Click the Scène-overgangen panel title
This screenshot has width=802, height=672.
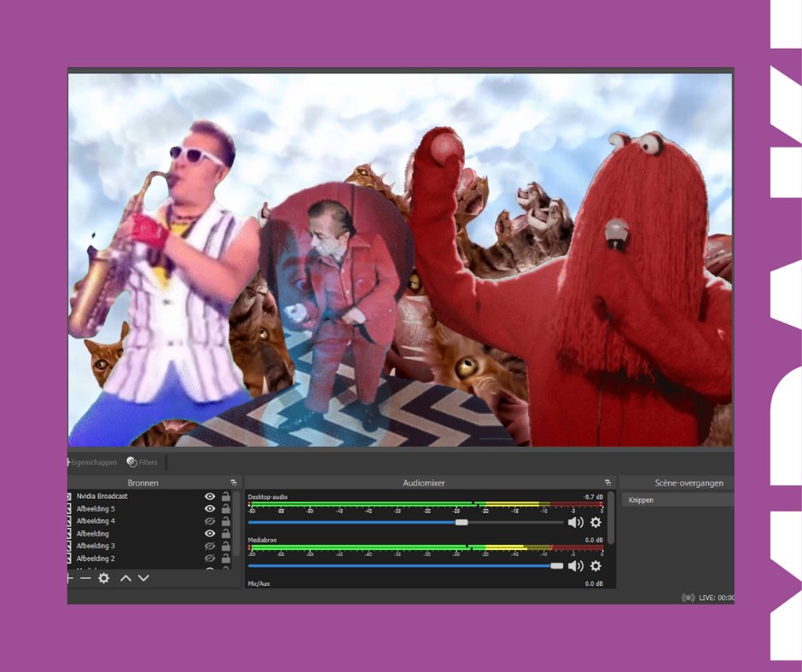click(x=689, y=483)
